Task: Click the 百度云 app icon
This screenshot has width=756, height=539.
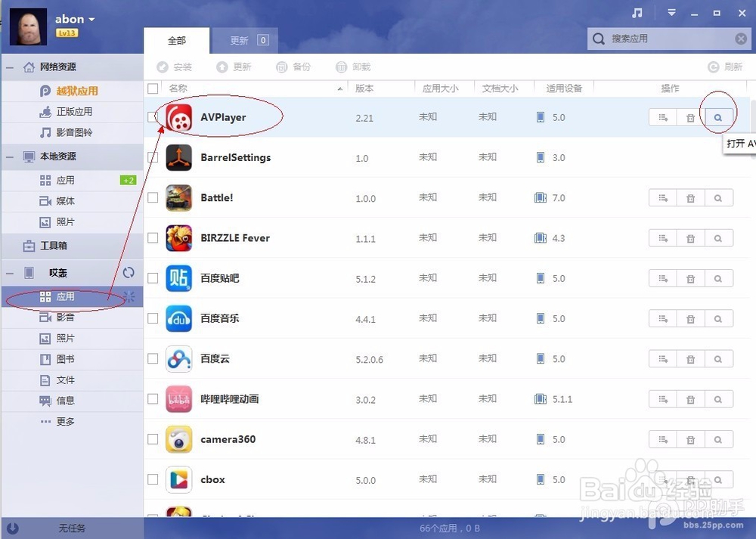Action: (179, 358)
